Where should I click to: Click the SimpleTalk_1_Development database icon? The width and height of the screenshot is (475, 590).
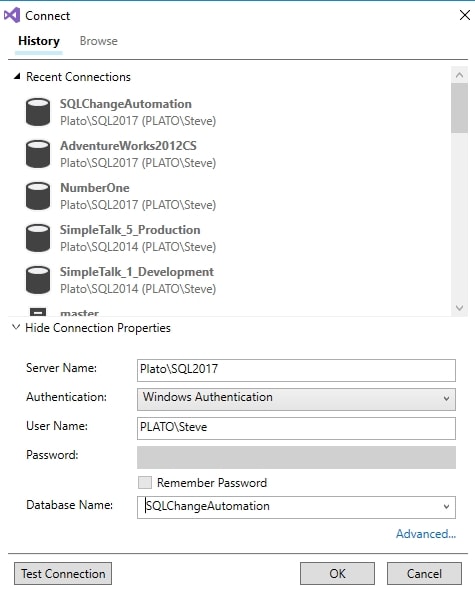click(38, 280)
